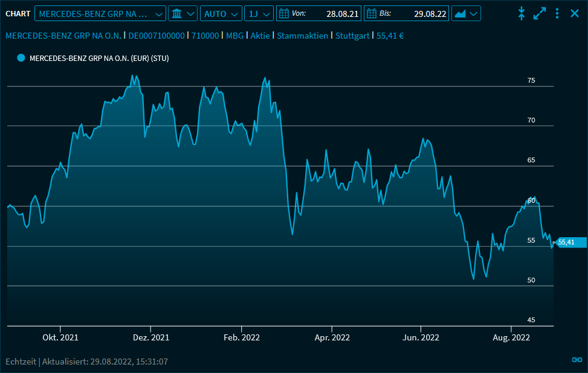Open the three-dot more options menu
This screenshot has width=588, height=373.
tap(557, 13)
